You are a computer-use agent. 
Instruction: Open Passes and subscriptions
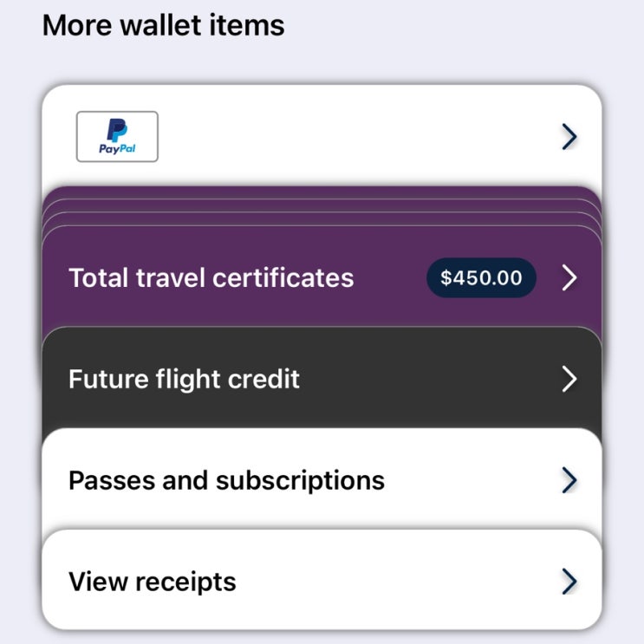point(226,479)
